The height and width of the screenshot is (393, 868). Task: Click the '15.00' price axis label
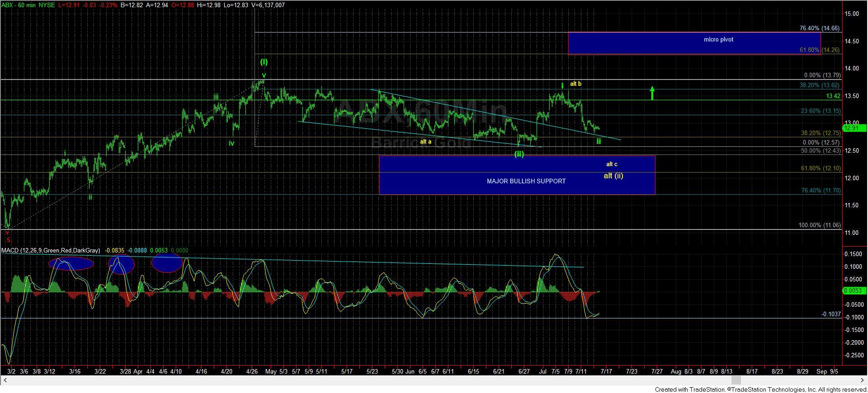tap(852, 14)
